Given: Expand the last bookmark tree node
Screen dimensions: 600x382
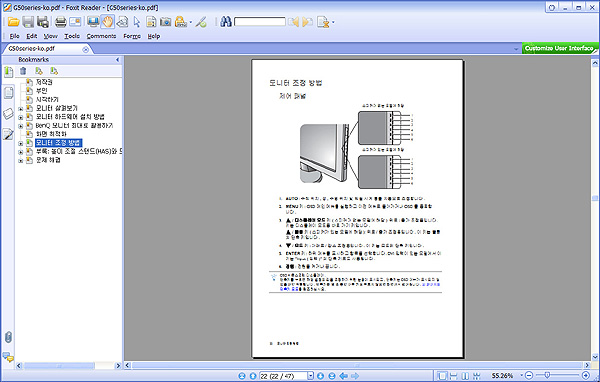Looking at the screenshot, I should tap(21, 160).
